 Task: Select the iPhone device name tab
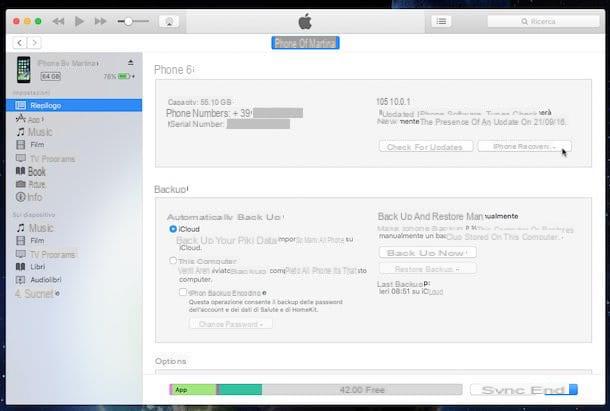pyautogui.click(x=305, y=43)
